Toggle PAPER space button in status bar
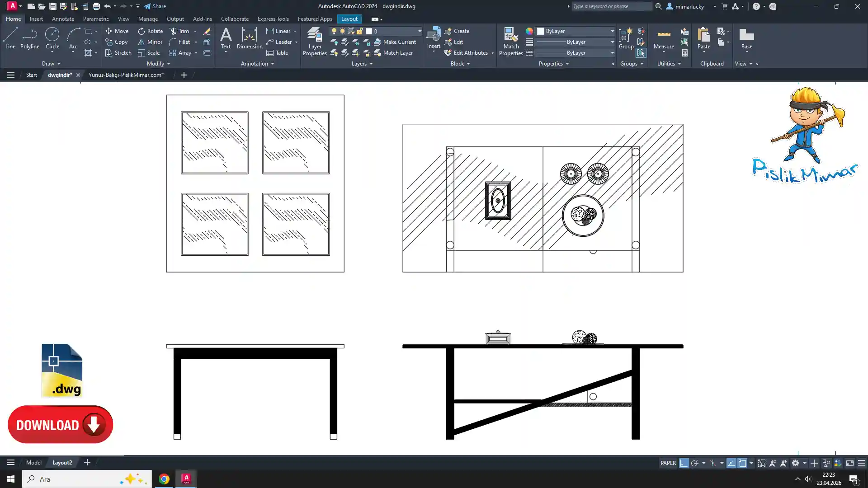Screen dimensions: 868x488 point(668,463)
